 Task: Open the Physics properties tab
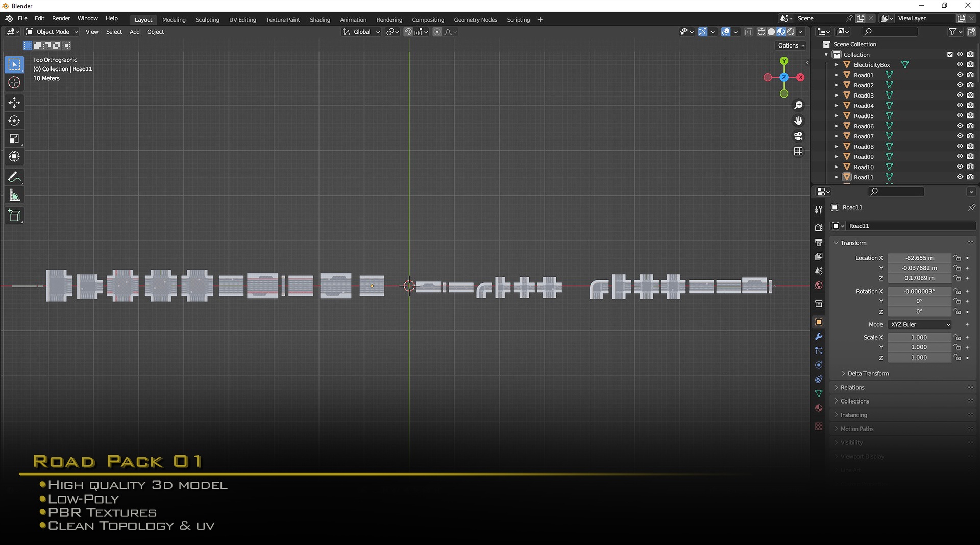click(819, 365)
